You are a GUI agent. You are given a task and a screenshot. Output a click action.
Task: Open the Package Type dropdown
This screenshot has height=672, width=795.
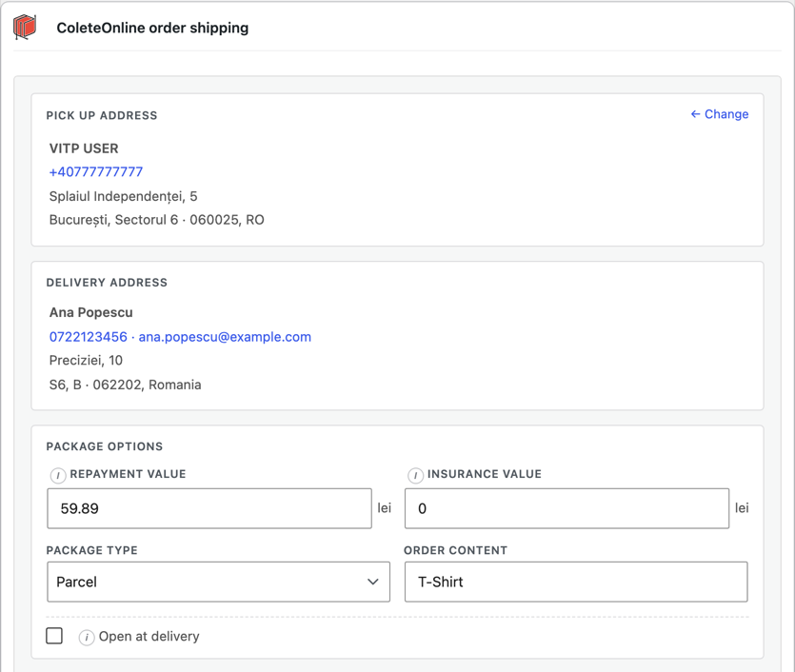219,582
